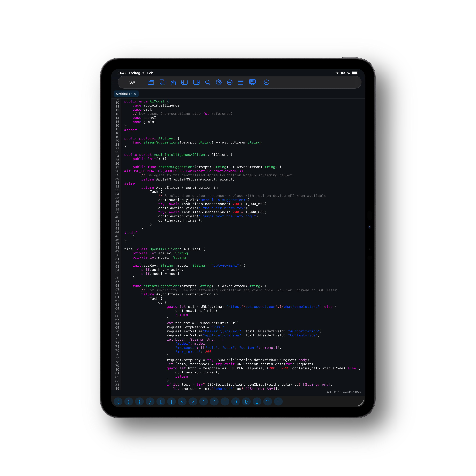Insert an opening brace from the accessory bar
The height and width of the screenshot is (476, 476).
pyautogui.click(x=139, y=402)
